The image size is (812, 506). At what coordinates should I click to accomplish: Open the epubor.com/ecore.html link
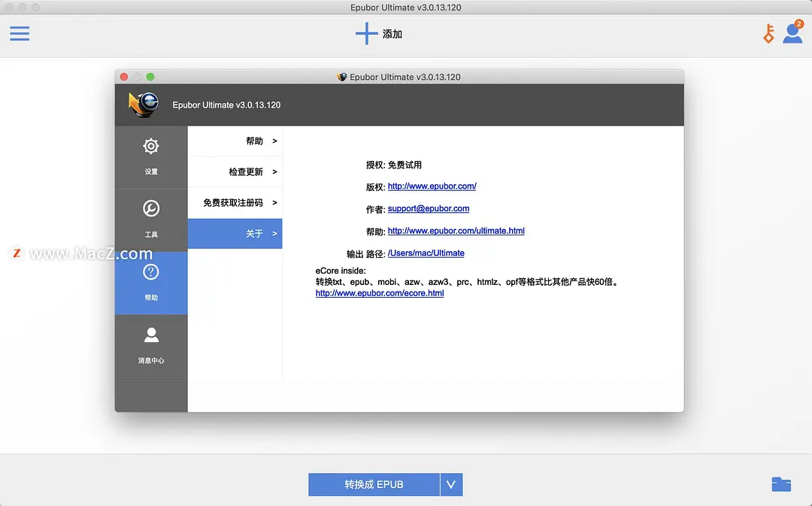(380, 293)
